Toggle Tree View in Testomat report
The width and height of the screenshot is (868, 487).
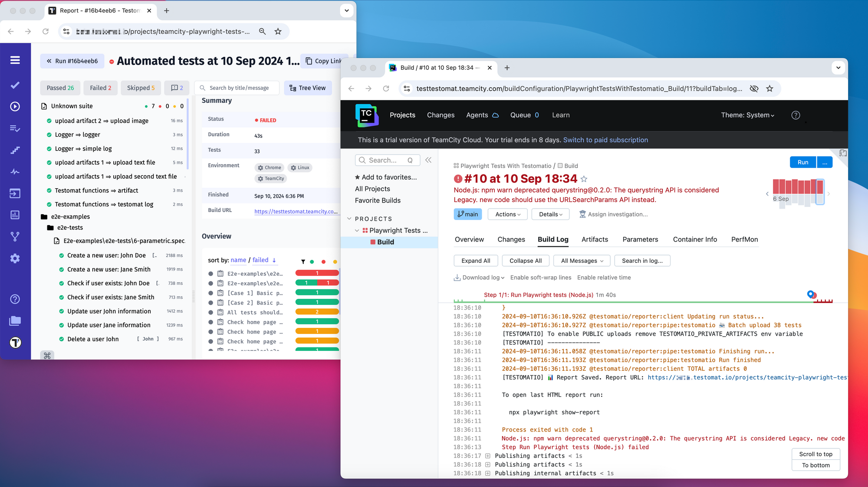[308, 88]
